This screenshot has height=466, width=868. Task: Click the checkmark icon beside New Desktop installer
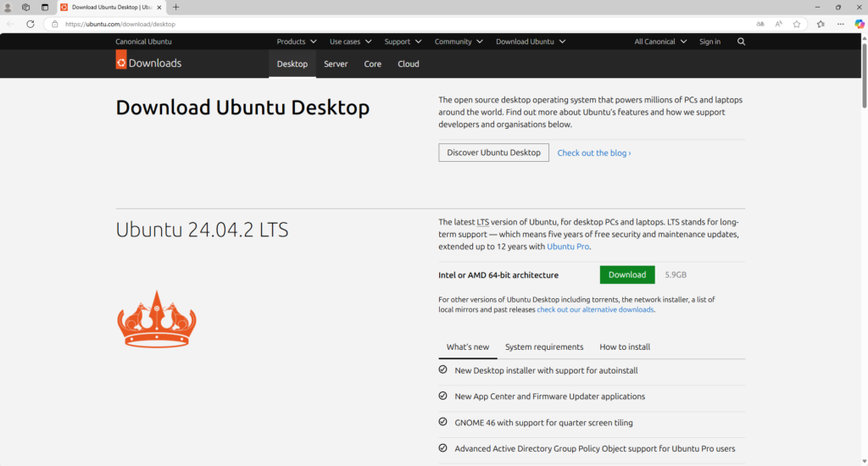click(x=442, y=369)
